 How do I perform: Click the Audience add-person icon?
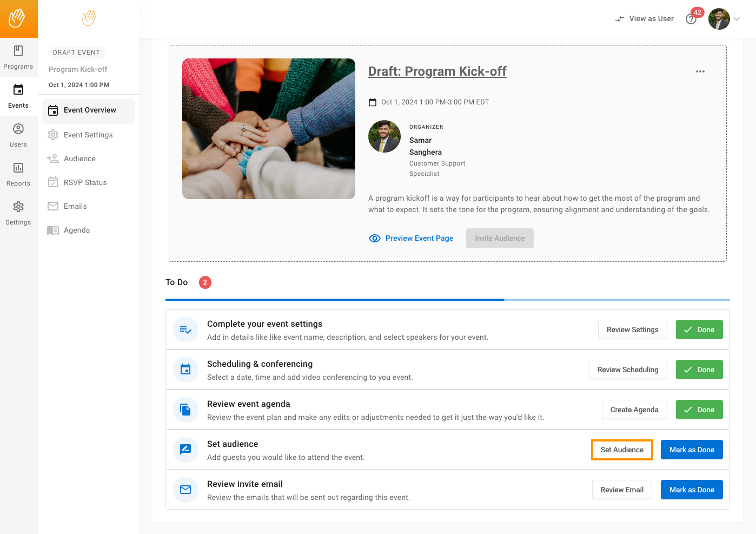pos(53,159)
